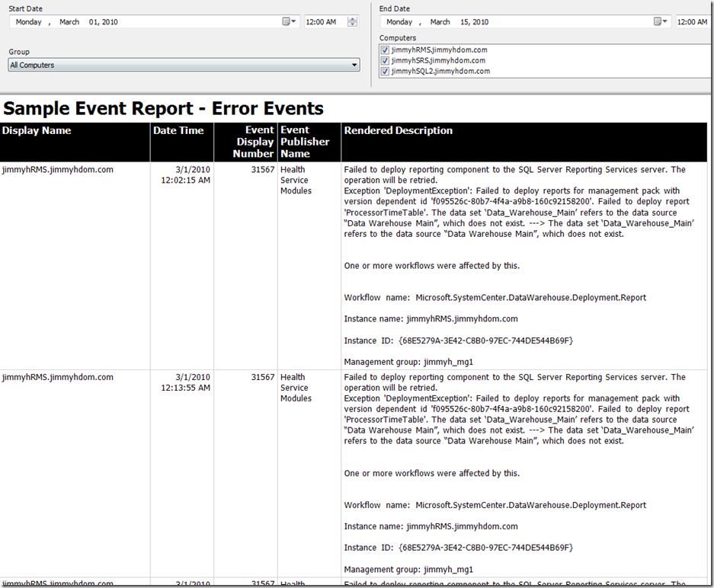Screen dimensions: 714x588
Task: Click the 'Rendered Description' column header
Action: tap(524, 142)
